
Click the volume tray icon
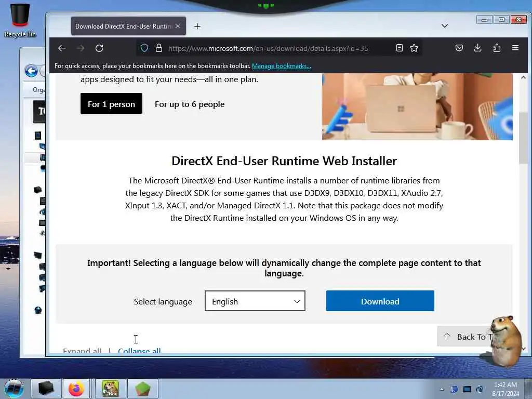pyautogui.click(x=480, y=389)
